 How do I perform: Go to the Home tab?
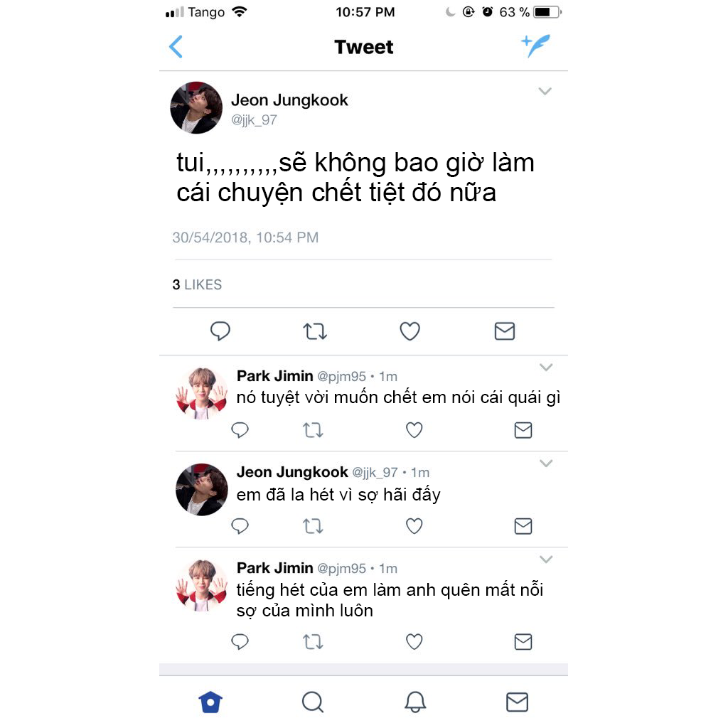(x=210, y=702)
